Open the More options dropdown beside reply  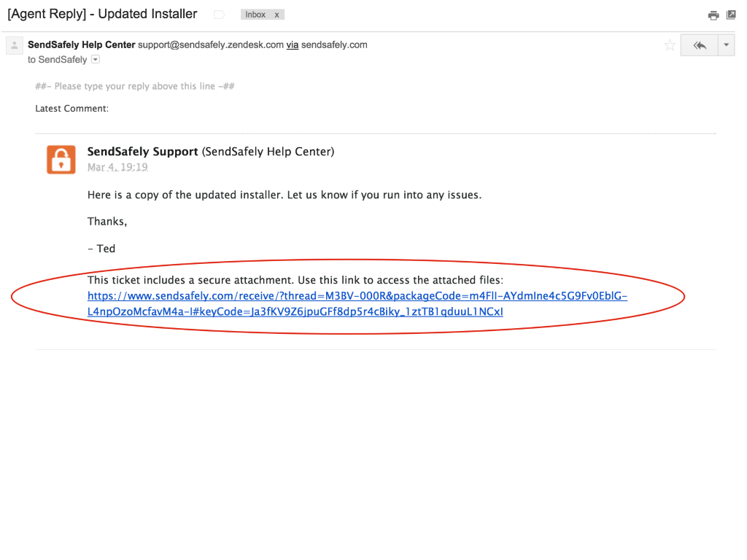point(726,45)
